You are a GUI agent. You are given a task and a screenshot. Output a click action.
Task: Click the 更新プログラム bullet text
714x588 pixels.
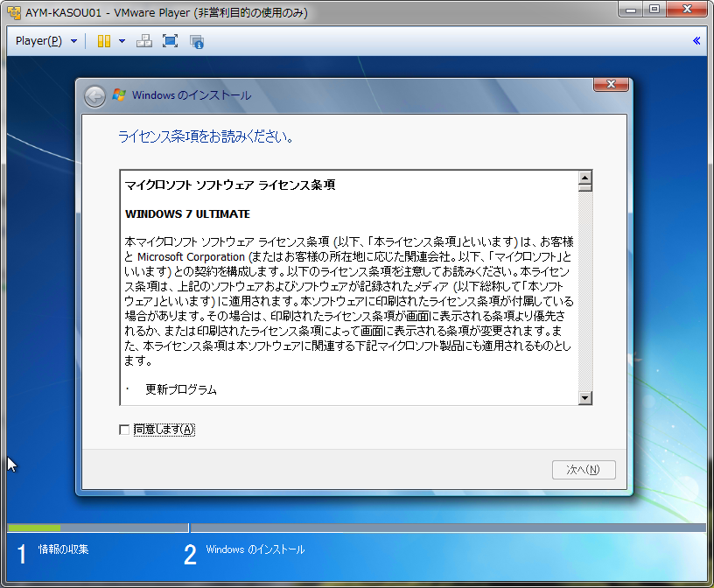pos(181,389)
